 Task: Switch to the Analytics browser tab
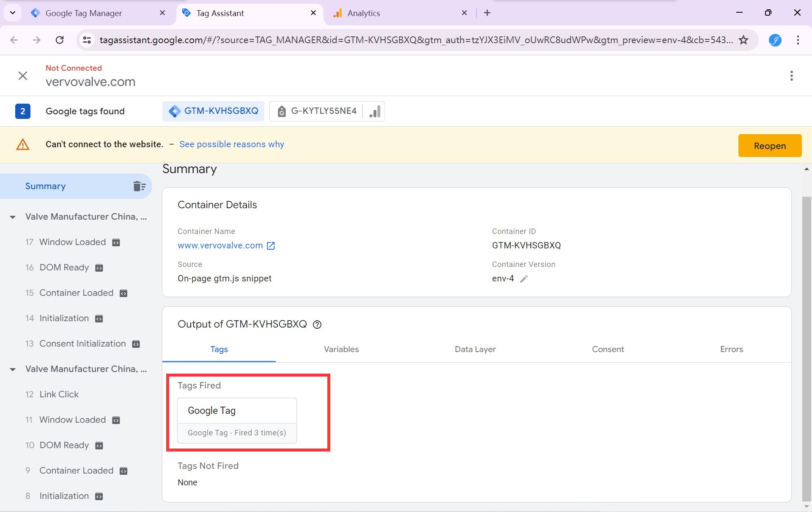click(364, 13)
